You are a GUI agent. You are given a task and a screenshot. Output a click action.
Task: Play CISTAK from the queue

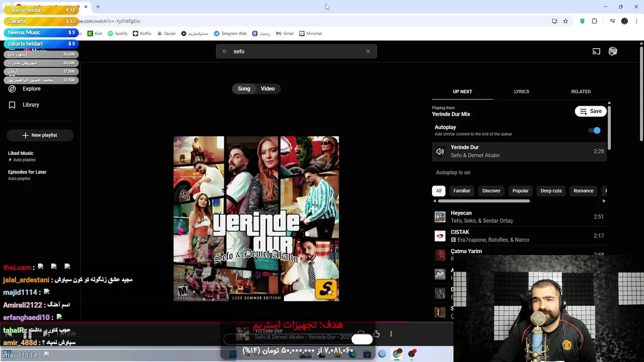519,236
